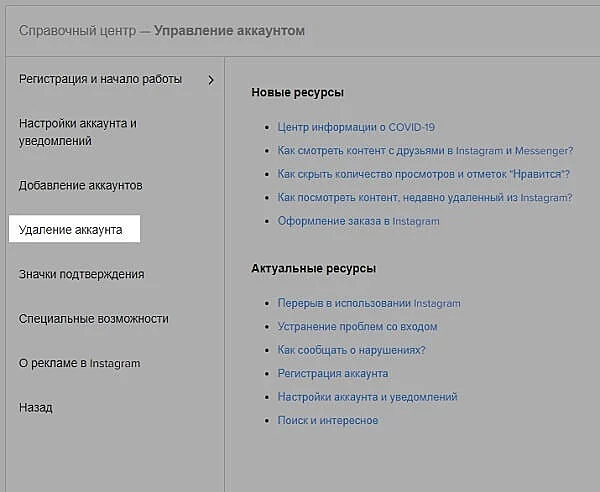Open 'Перерыв в использовании Instagram' link
This screenshot has height=492, width=600.
click(x=369, y=303)
